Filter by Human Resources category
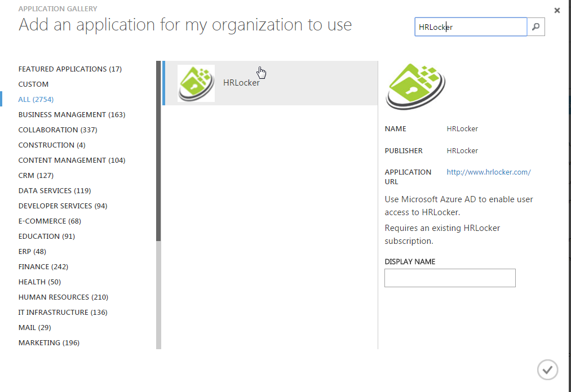Image resolution: width=571 pixels, height=392 pixels. 63,297
